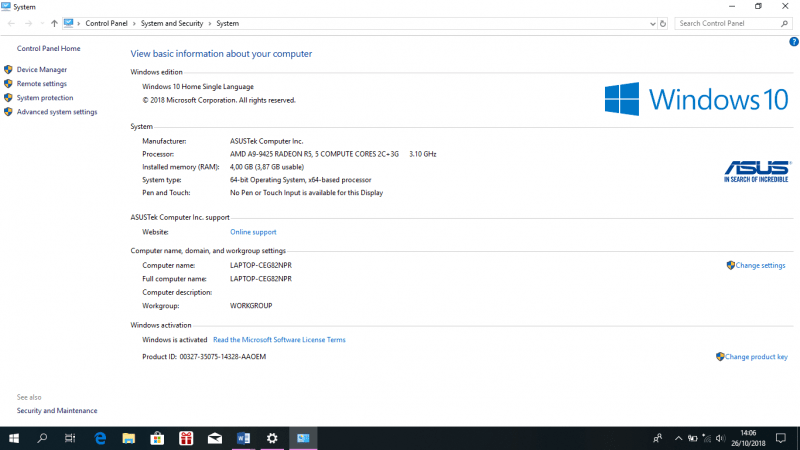Click the volume speaker icon
The width and height of the screenshot is (800, 450).
click(x=720, y=438)
